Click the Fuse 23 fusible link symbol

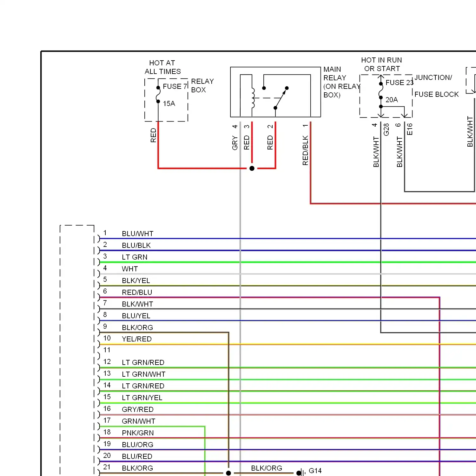[381, 91]
